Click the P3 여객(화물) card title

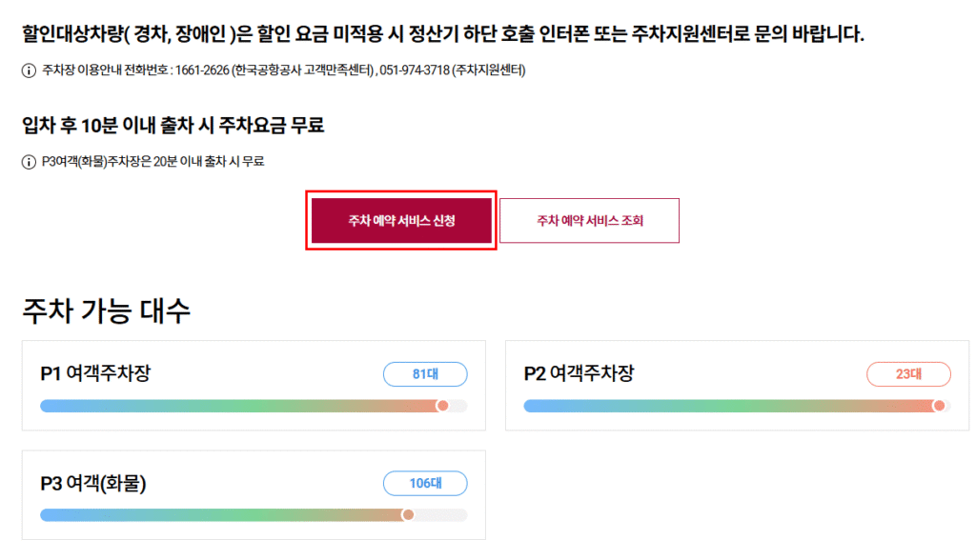[x=93, y=484]
